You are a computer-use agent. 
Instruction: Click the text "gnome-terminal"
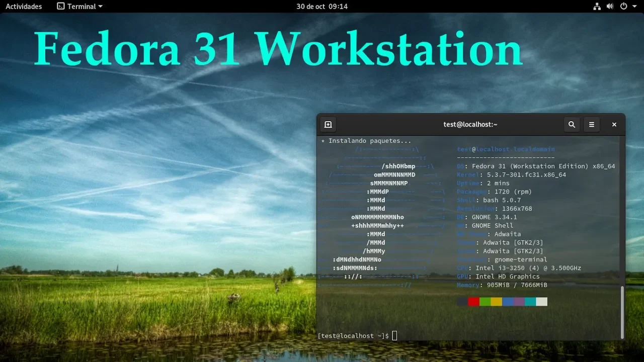[521, 260]
